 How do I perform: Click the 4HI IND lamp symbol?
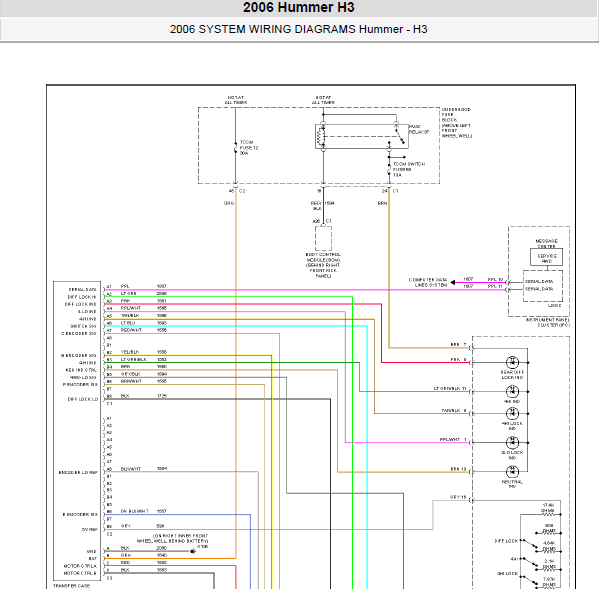pos(512,392)
